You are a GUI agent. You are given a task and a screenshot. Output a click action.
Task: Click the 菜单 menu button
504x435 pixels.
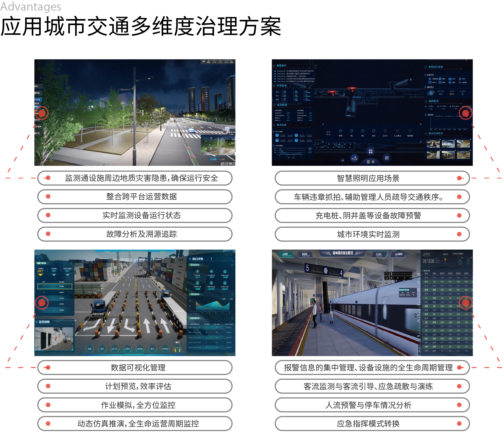click(370, 162)
